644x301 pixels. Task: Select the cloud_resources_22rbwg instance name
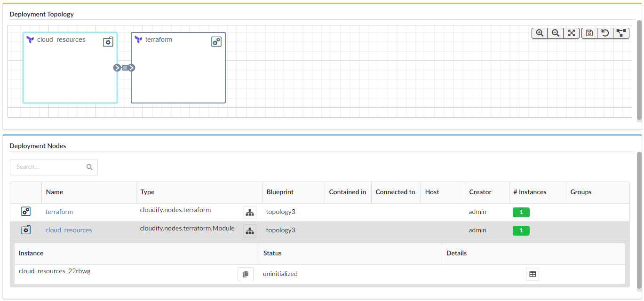point(55,271)
